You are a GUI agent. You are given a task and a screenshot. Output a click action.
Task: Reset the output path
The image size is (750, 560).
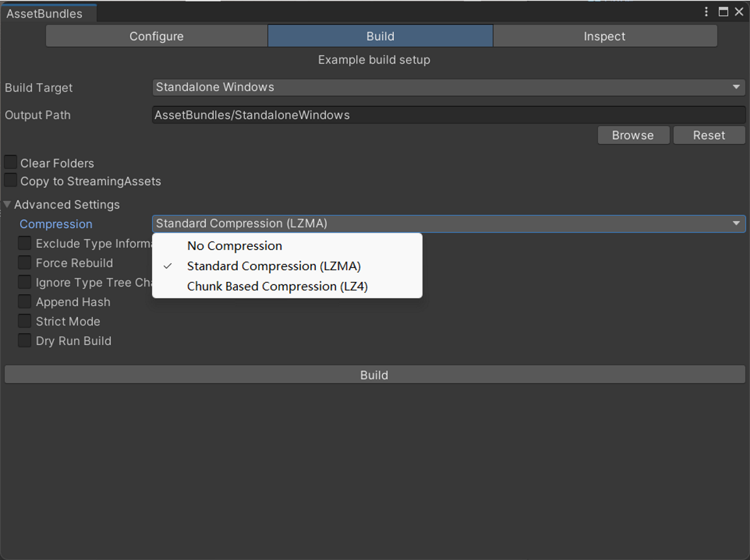[x=708, y=135]
